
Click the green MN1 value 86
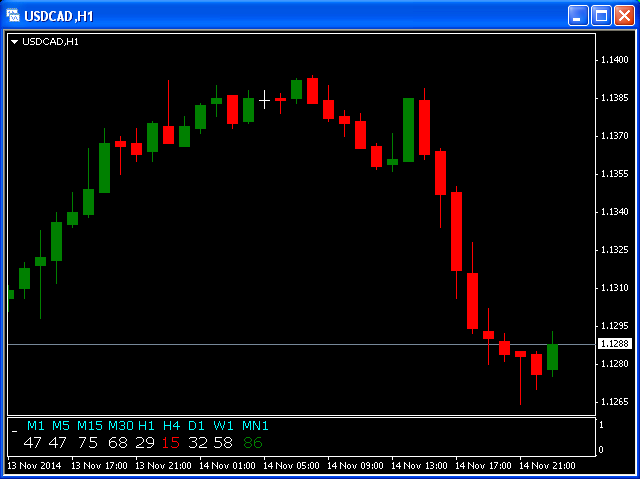(252, 442)
